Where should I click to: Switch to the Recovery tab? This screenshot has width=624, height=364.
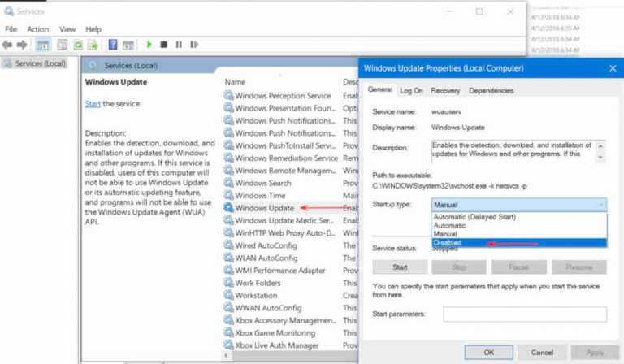[445, 91]
